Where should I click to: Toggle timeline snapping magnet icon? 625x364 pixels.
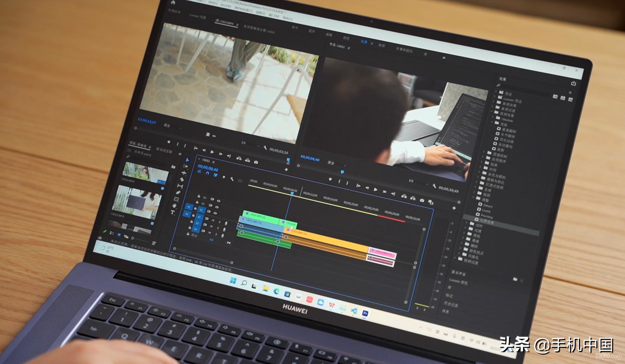tap(207, 173)
